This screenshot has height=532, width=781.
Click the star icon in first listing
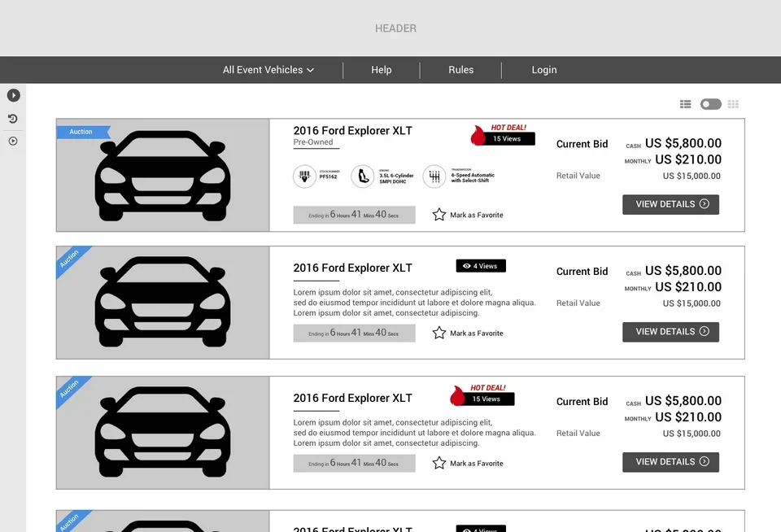[438, 215]
